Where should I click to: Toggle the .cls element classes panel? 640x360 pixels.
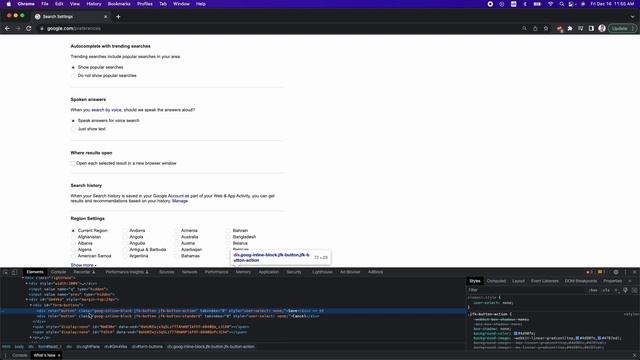pyautogui.click(x=606, y=290)
